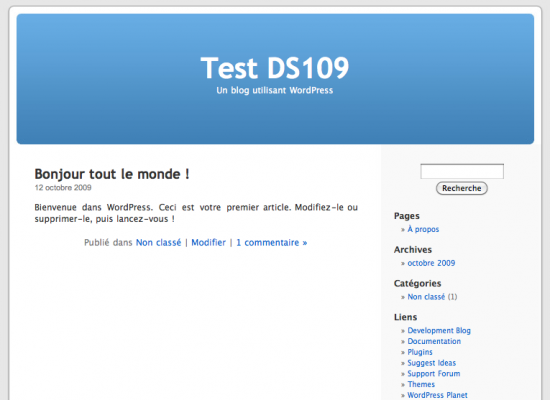This screenshot has width=550, height=400.
Task: Visit the Support Forum link
Action: 434,374
